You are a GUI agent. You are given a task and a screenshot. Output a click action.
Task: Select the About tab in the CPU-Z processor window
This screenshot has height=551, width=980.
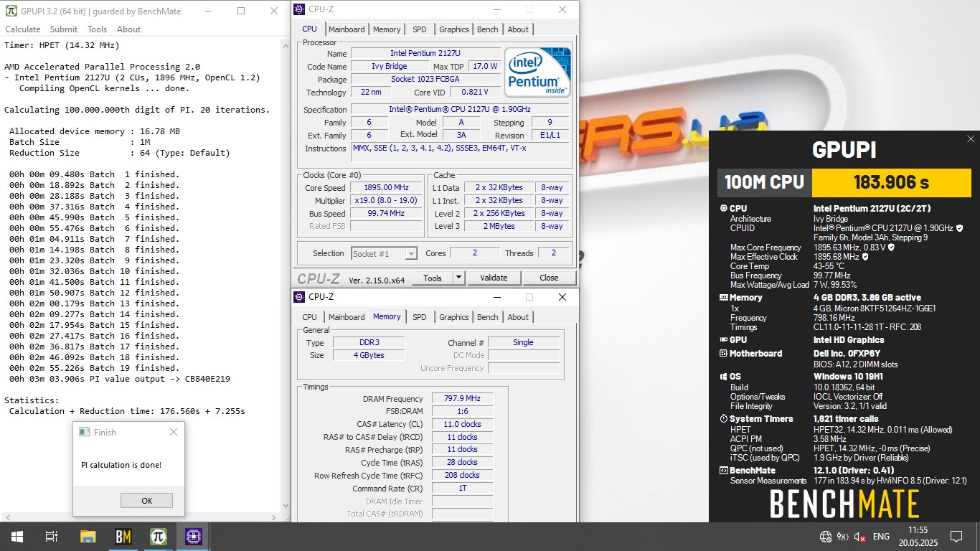[518, 29]
